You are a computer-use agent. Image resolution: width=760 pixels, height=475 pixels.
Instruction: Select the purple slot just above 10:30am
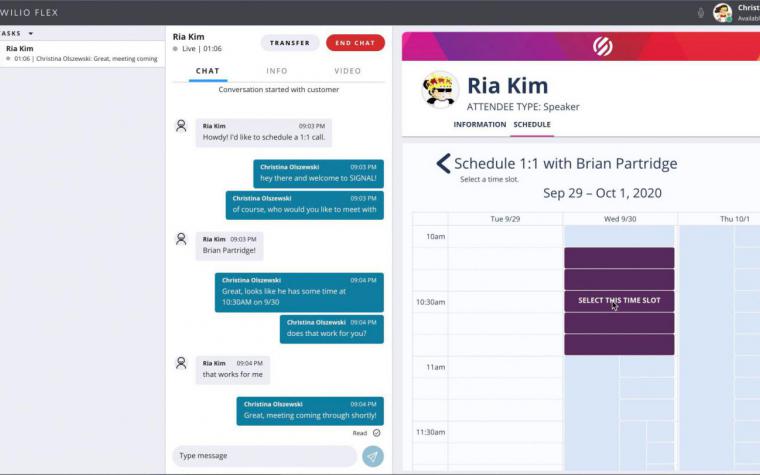[619, 280]
